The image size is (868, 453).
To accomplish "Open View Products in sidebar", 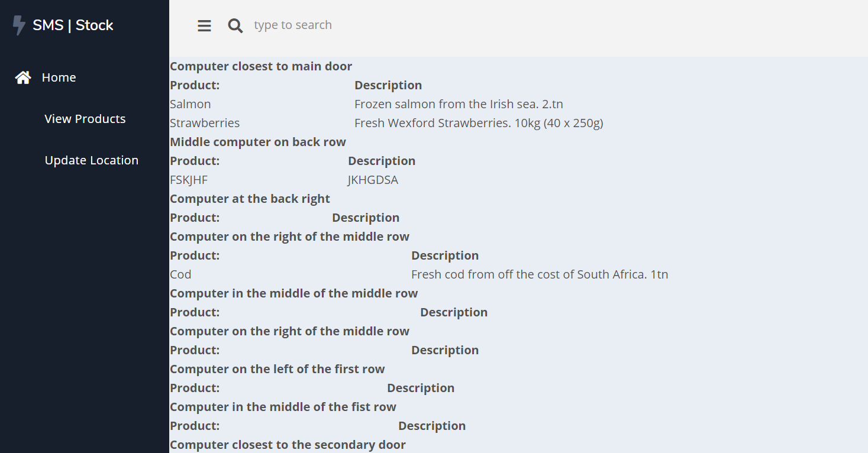I will [x=85, y=119].
